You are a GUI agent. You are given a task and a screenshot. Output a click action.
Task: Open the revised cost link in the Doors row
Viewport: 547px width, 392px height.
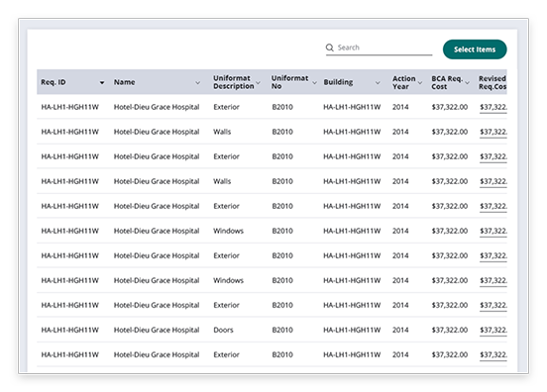pyautogui.click(x=493, y=330)
